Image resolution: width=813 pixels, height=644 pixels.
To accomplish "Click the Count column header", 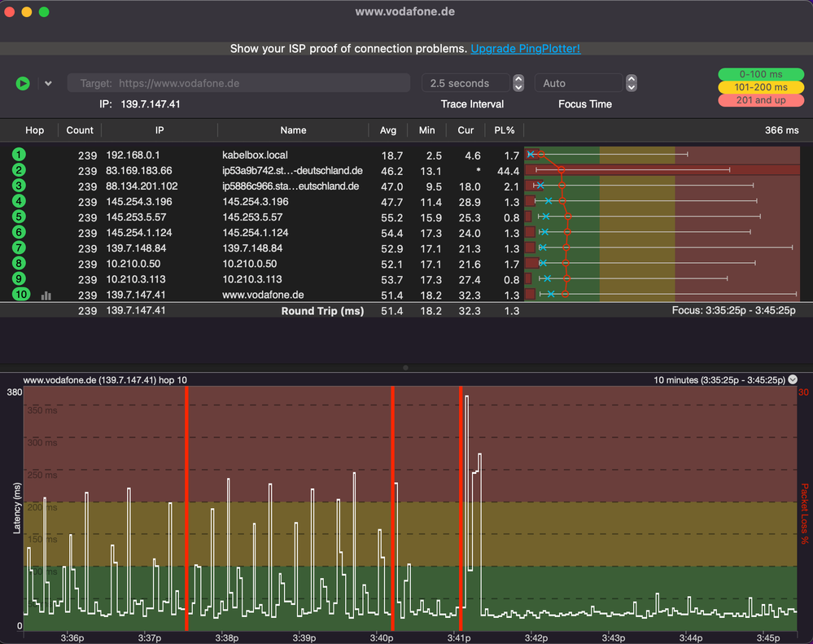I will point(80,130).
